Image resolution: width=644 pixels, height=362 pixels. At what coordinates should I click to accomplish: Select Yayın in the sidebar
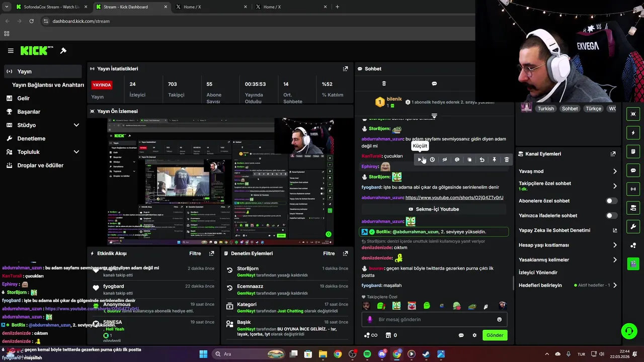coord(43,71)
